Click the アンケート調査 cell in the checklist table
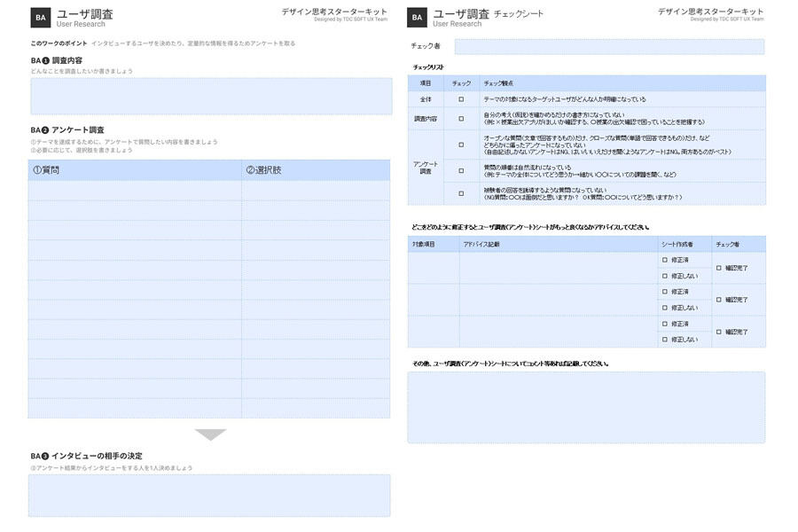The width and height of the screenshot is (798, 532). coord(426,168)
